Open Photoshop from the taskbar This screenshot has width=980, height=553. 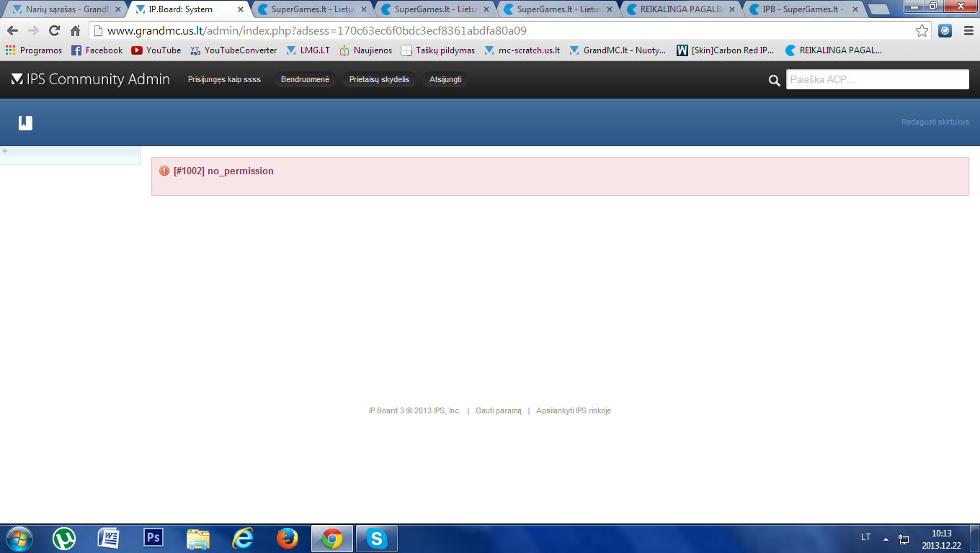click(x=153, y=539)
